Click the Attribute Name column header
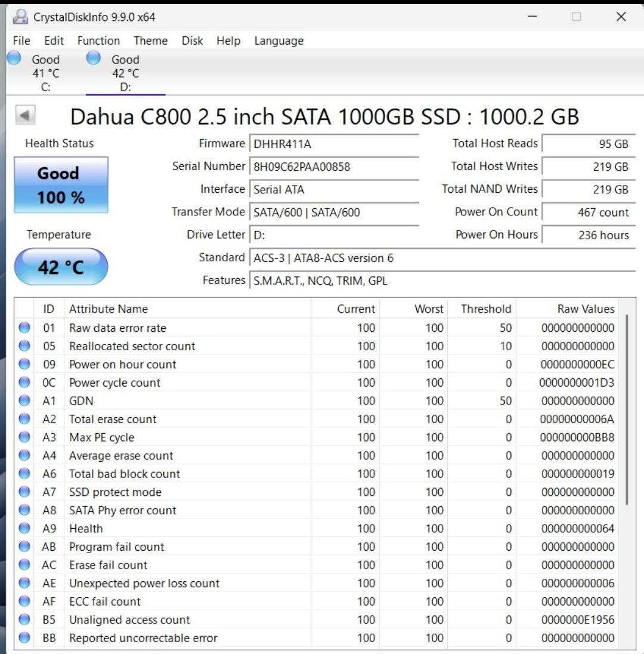The height and width of the screenshot is (654, 644). pos(187,309)
